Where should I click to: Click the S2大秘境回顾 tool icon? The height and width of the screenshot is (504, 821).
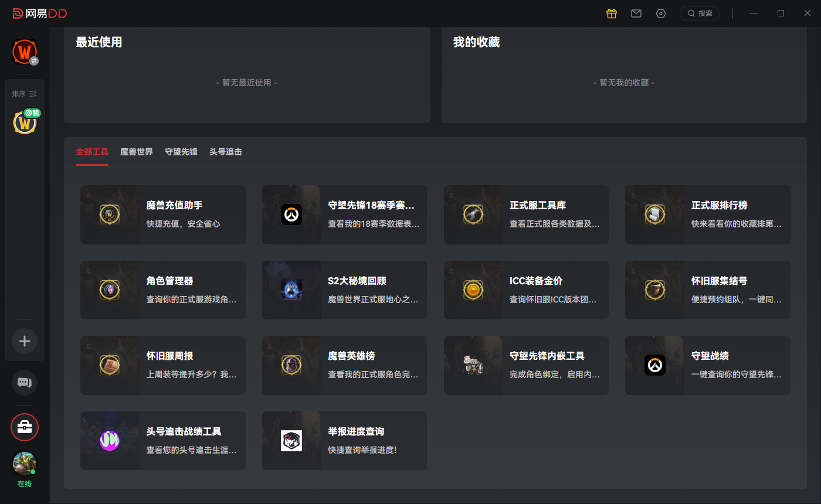(x=291, y=290)
